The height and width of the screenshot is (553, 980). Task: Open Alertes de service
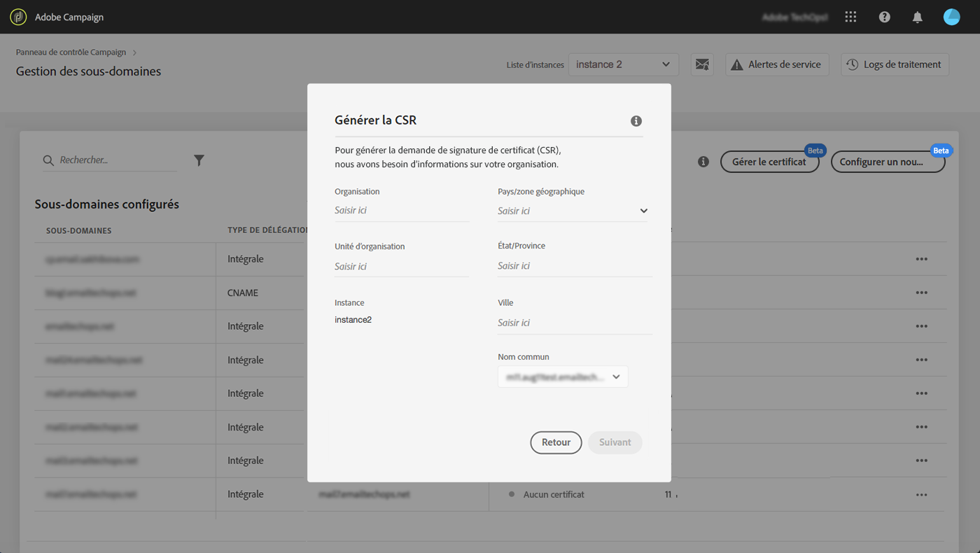(777, 64)
